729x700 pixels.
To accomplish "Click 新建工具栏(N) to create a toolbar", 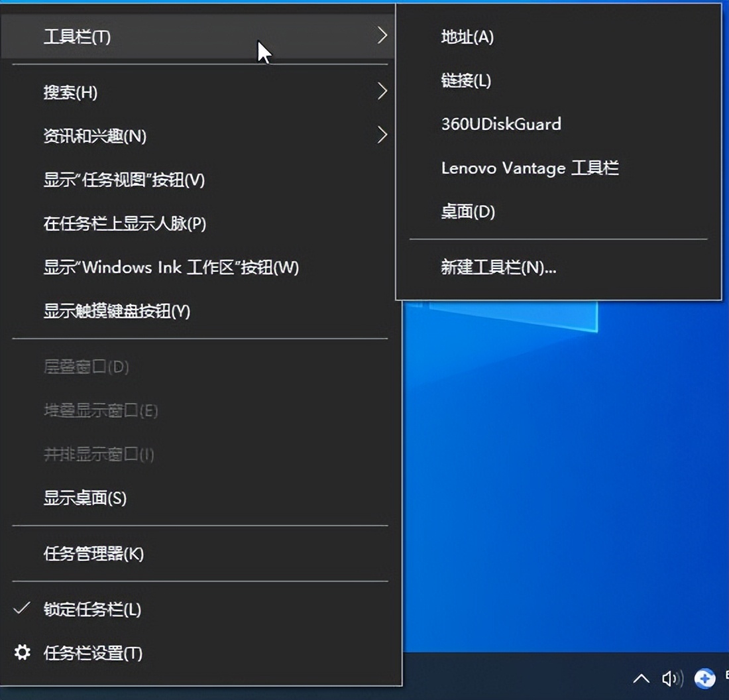I will pos(498,267).
